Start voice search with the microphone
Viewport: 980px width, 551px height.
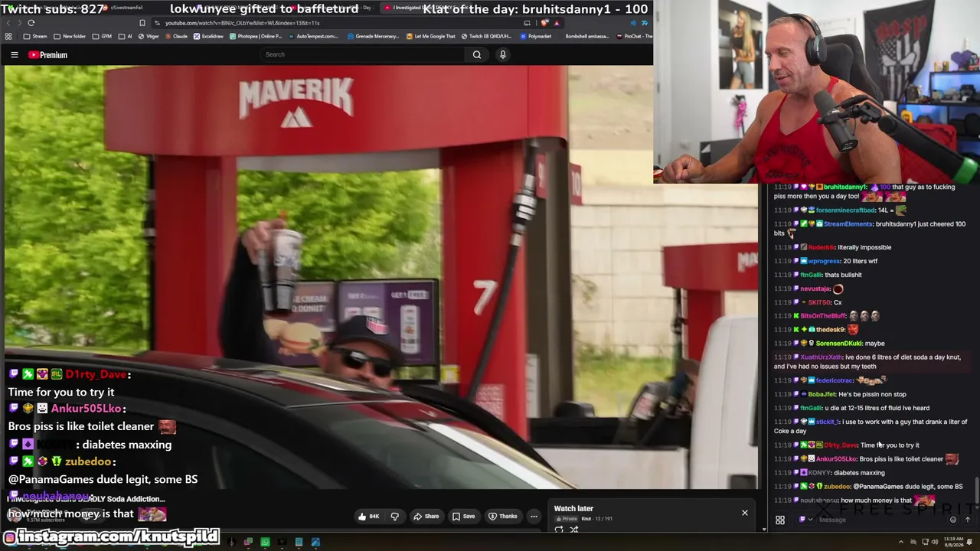coord(502,54)
